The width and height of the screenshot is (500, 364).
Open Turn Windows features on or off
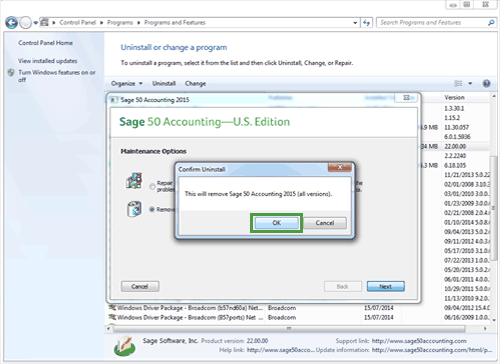click(x=57, y=76)
